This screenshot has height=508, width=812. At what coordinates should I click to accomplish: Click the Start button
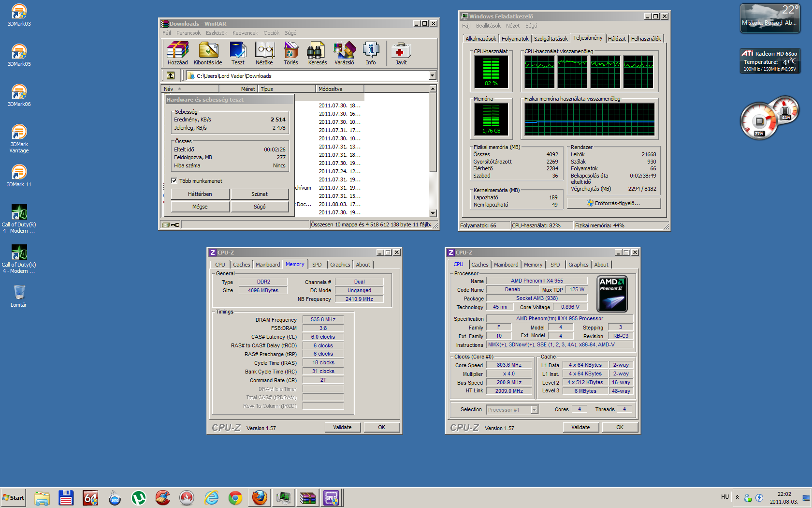point(14,497)
